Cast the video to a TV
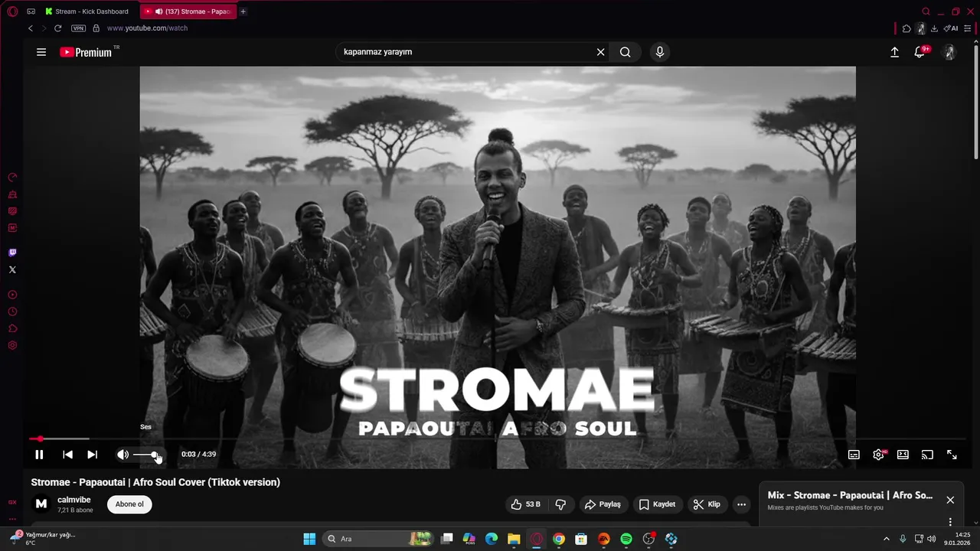The width and height of the screenshot is (980, 551). point(927,455)
